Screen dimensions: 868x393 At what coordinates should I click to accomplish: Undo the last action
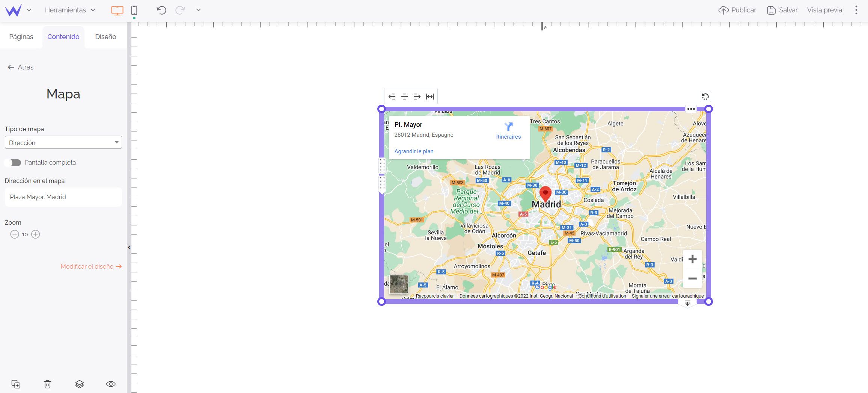[x=161, y=10]
